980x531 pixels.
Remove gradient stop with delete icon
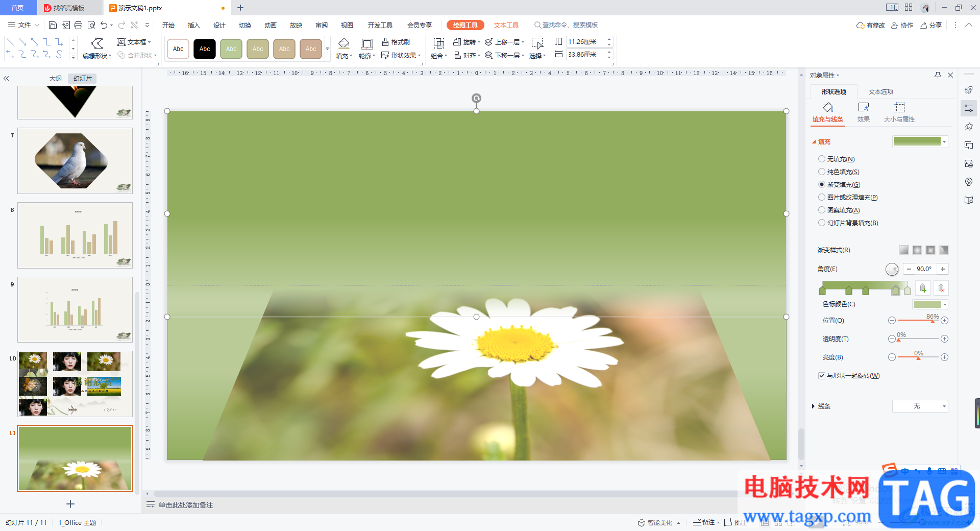click(x=941, y=288)
